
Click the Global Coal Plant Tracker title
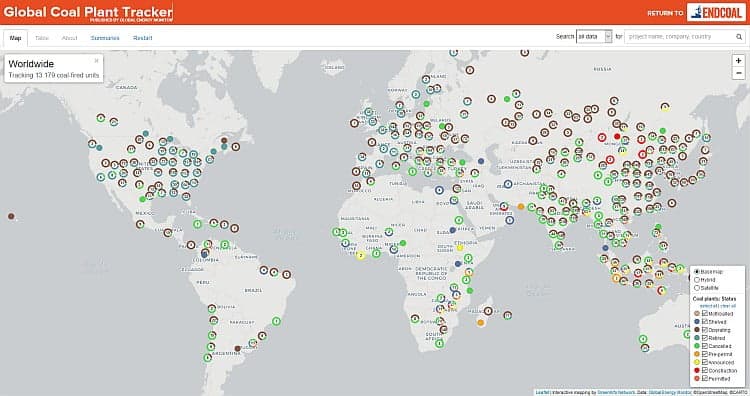pyautogui.click(x=88, y=11)
